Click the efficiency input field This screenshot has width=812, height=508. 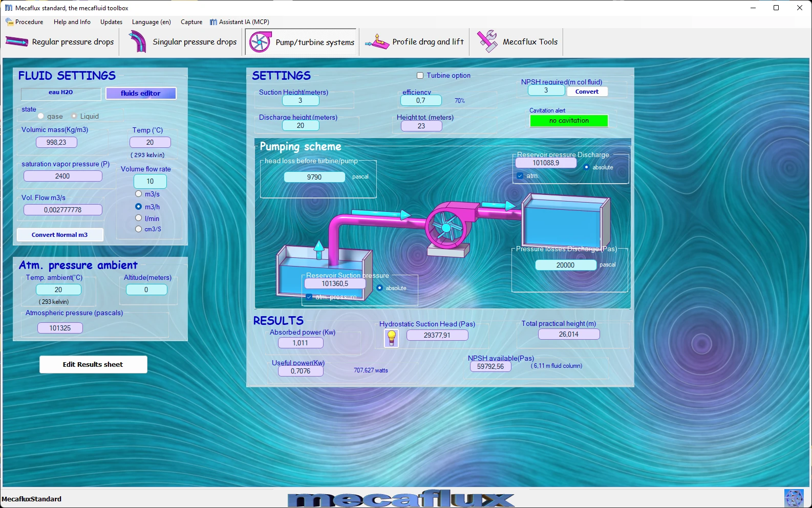pos(421,100)
